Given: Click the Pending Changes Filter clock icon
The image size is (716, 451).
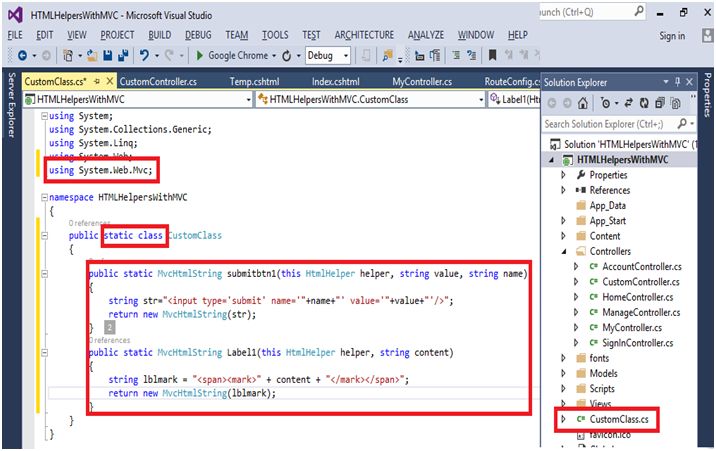Looking at the screenshot, I should [x=605, y=104].
